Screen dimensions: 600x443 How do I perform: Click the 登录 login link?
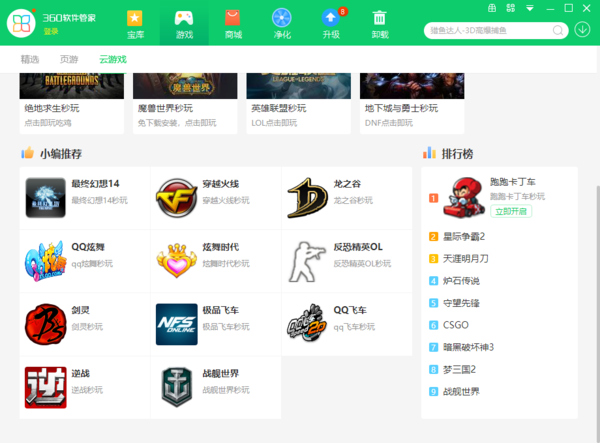pos(51,31)
